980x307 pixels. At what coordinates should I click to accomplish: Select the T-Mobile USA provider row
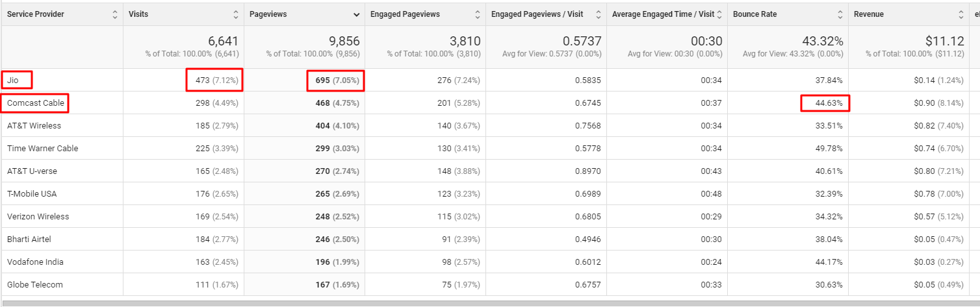(32, 193)
